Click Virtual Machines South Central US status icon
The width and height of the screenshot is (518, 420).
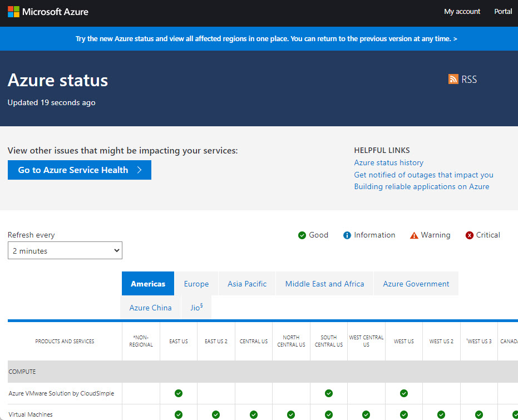[329, 414]
